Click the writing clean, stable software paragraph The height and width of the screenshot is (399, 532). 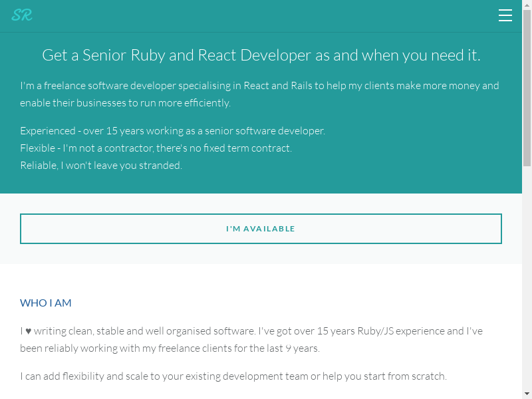pyautogui.click(x=251, y=339)
